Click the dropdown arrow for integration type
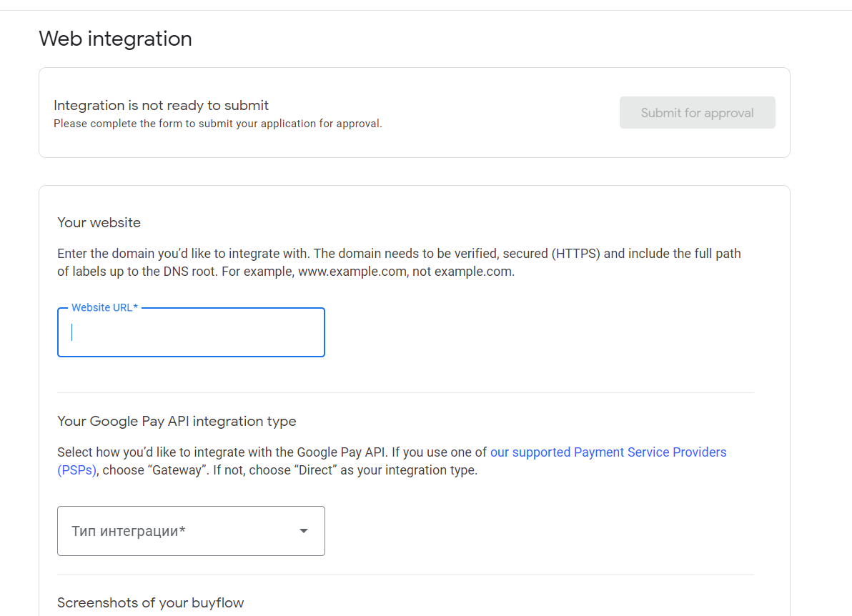Image resolution: width=852 pixels, height=616 pixels. tap(304, 531)
